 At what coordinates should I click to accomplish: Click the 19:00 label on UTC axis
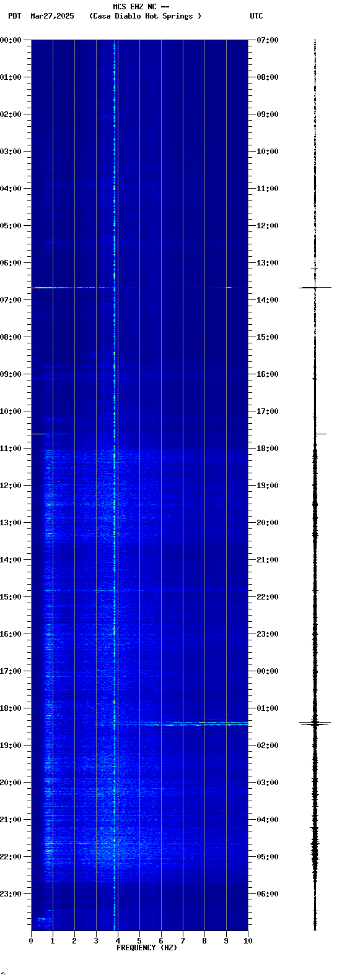point(267,486)
